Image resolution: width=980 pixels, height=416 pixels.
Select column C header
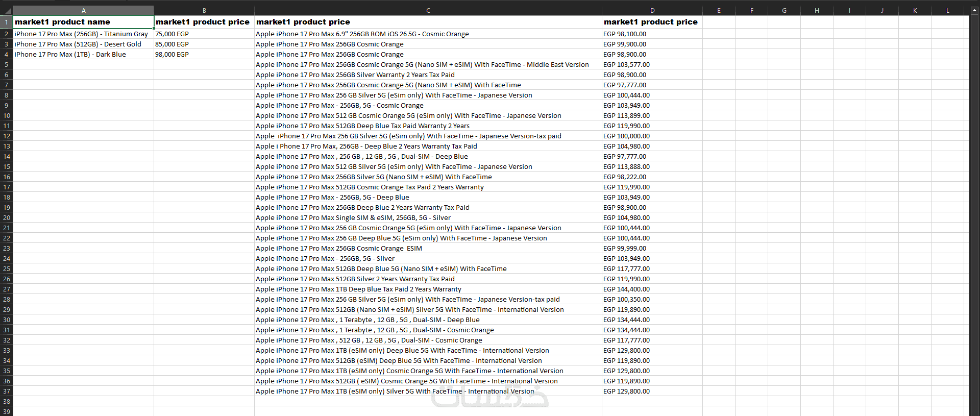pyautogui.click(x=428, y=10)
